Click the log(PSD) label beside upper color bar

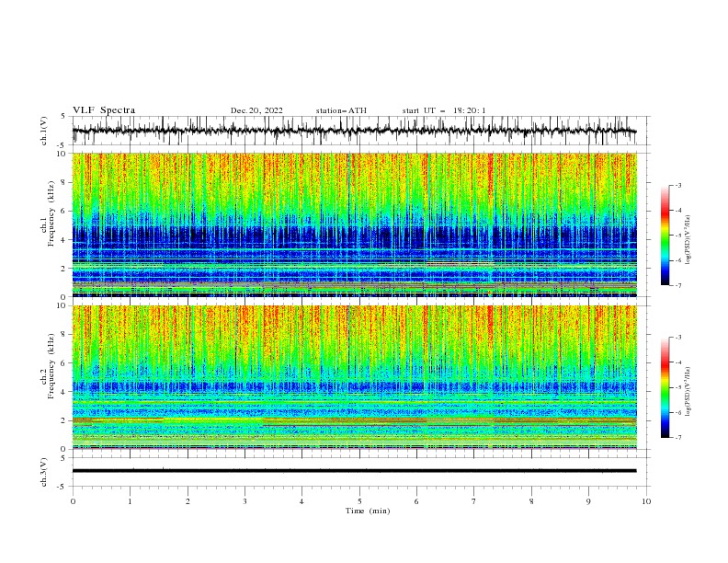[688, 240]
